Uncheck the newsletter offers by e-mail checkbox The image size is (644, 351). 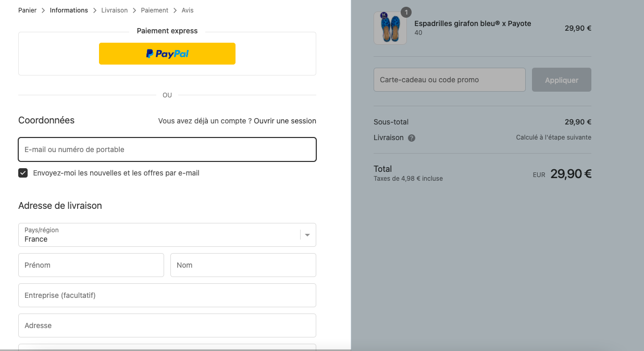[23, 173]
